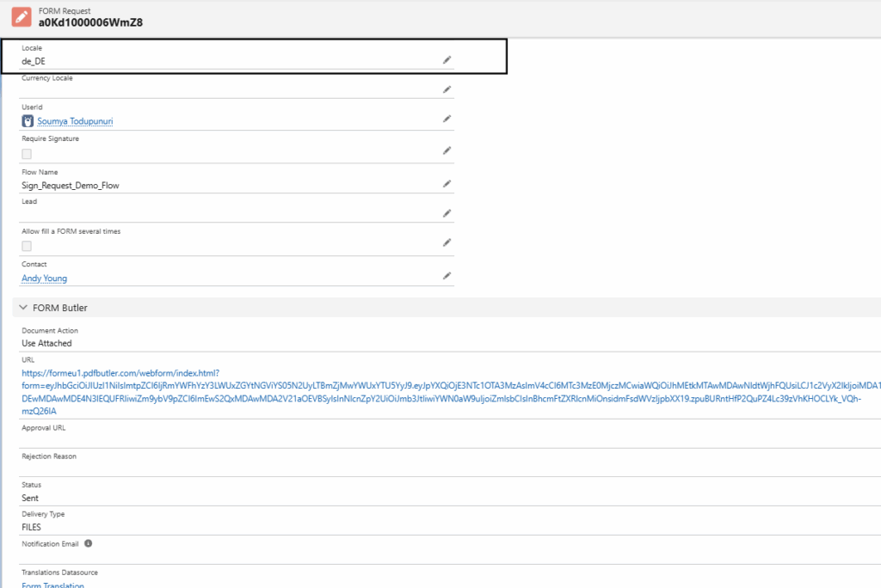Image resolution: width=881 pixels, height=588 pixels.
Task: Open Soumya Todupunuri user link
Action: coord(75,121)
